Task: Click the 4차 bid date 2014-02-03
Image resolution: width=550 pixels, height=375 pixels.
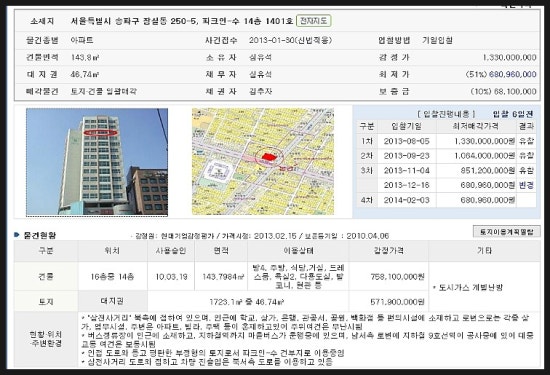Action: (x=407, y=200)
